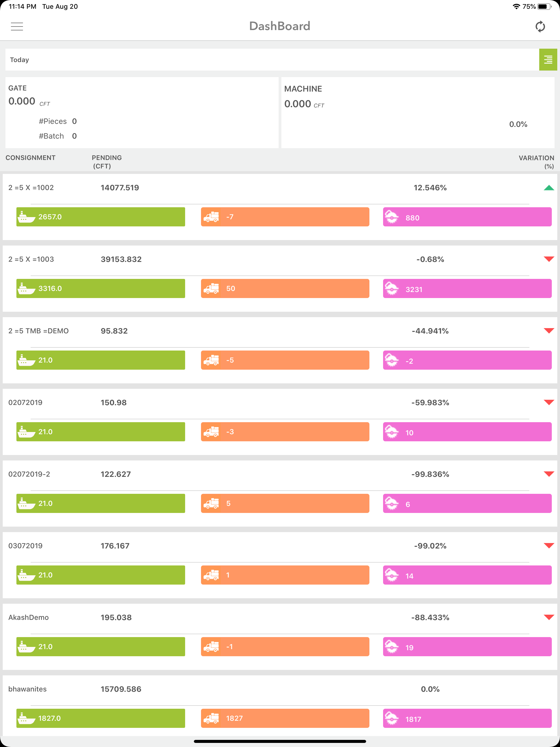Tap ship icon in bhawanites 1827.0 bar
The image size is (560, 747).
26,718
